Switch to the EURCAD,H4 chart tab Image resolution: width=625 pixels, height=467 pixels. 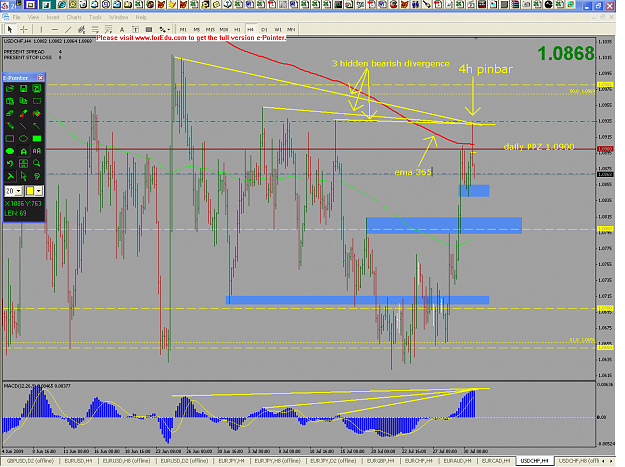click(x=496, y=461)
